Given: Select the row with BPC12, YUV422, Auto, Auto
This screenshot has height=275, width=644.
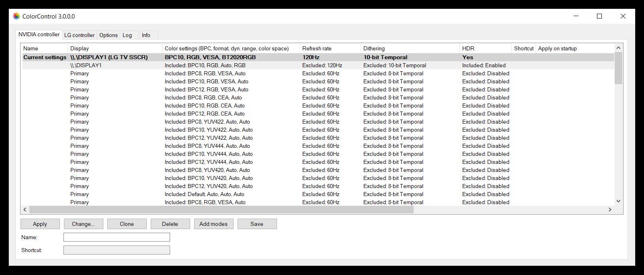Looking at the screenshot, I should pyautogui.click(x=318, y=138).
